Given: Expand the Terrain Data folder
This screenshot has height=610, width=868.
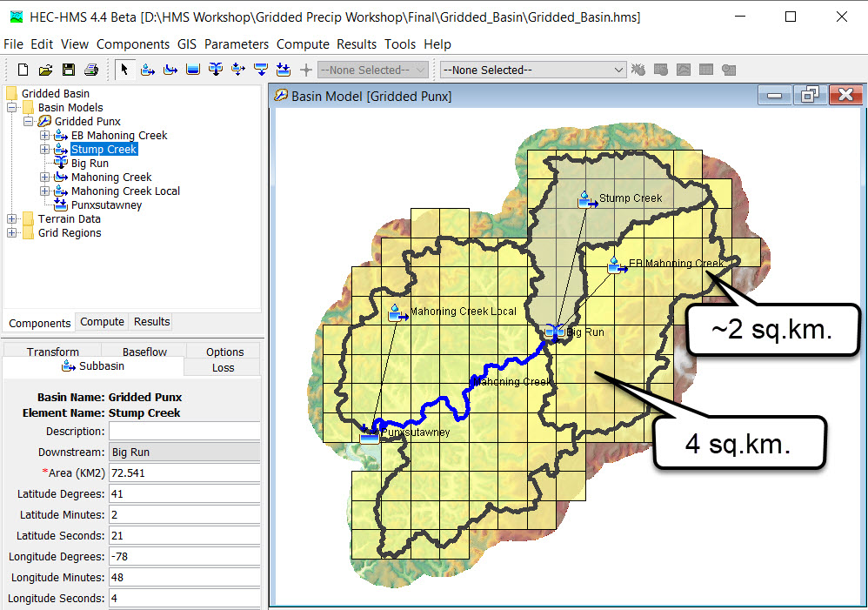Looking at the screenshot, I should [11, 218].
